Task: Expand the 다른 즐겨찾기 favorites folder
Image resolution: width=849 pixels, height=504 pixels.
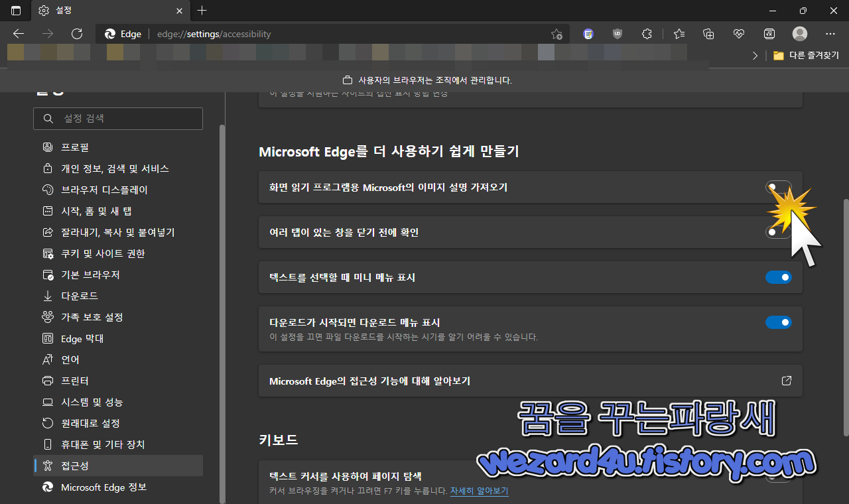Action: click(x=806, y=56)
